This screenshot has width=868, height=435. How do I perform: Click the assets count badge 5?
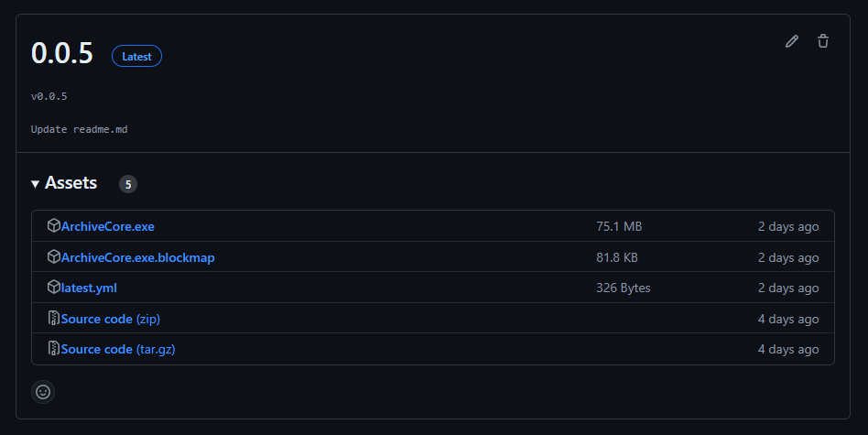[x=128, y=184]
